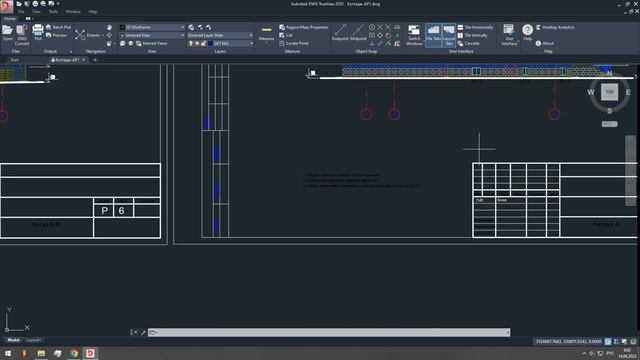Screen dimensions: 640x360
Task: Cascade the open windows
Action: coord(468,43)
